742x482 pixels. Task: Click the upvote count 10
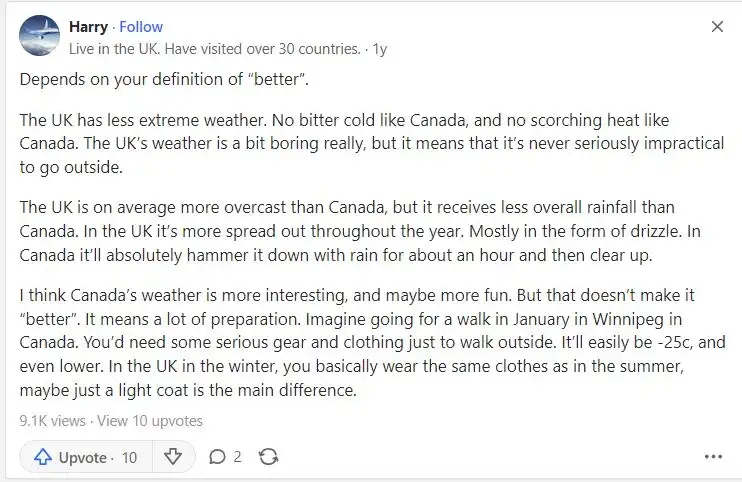pos(129,457)
